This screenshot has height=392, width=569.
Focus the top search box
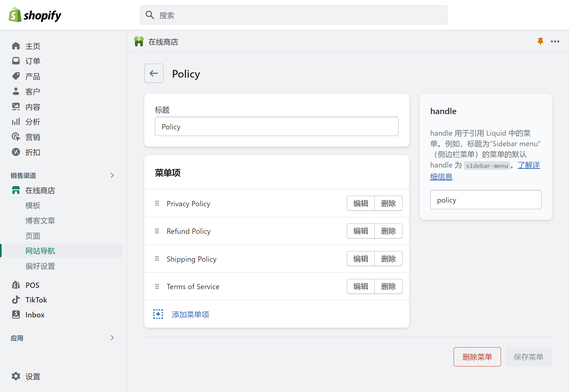(294, 15)
